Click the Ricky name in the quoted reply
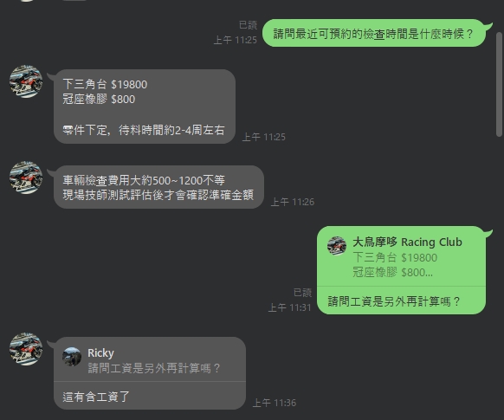 tap(100, 353)
